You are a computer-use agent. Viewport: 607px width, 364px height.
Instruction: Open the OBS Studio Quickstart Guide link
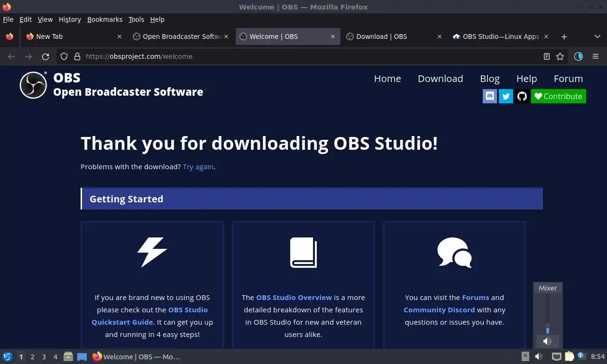[149, 316]
